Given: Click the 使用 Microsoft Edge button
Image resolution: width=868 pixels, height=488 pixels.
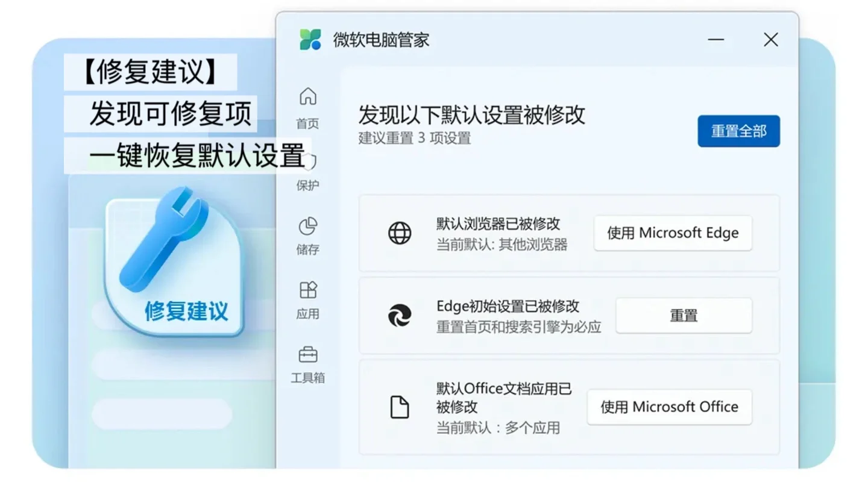Looking at the screenshot, I should point(673,234).
